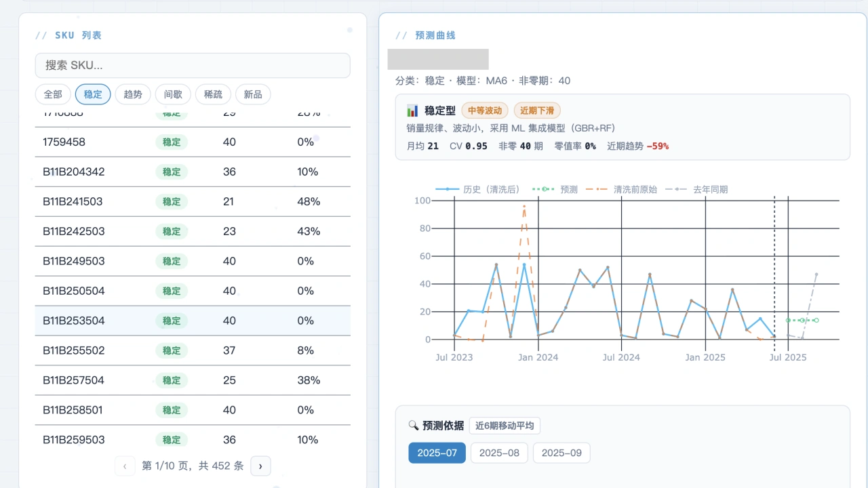Select the 趋势 filter chip

coord(132,94)
